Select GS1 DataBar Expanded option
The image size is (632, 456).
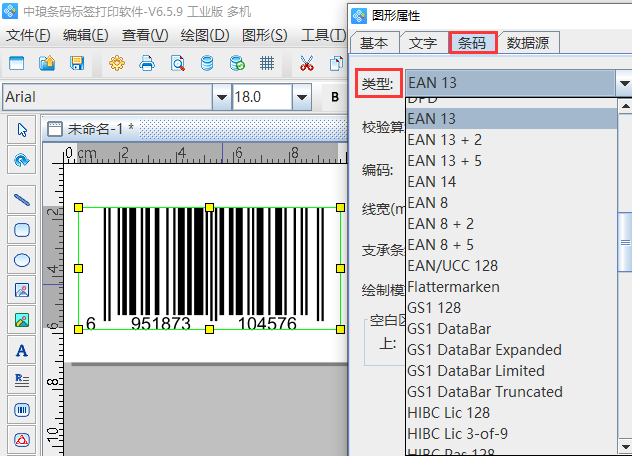(511, 350)
